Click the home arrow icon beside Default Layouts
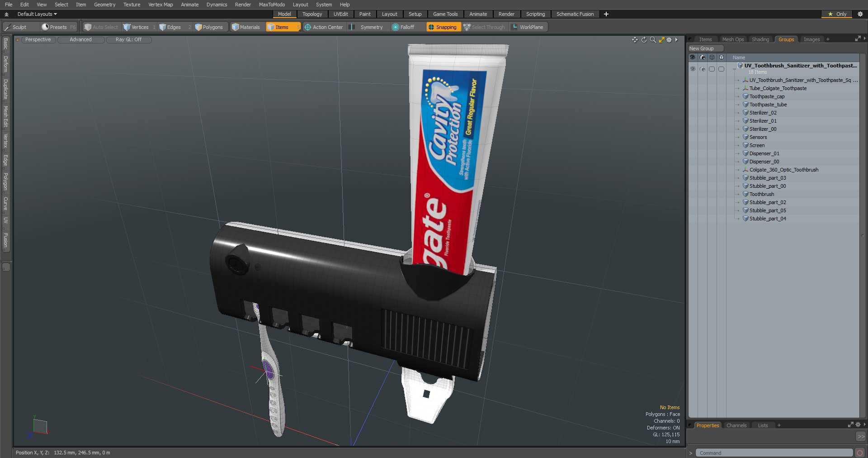Screen dimensions: 868x458 [7, 14]
